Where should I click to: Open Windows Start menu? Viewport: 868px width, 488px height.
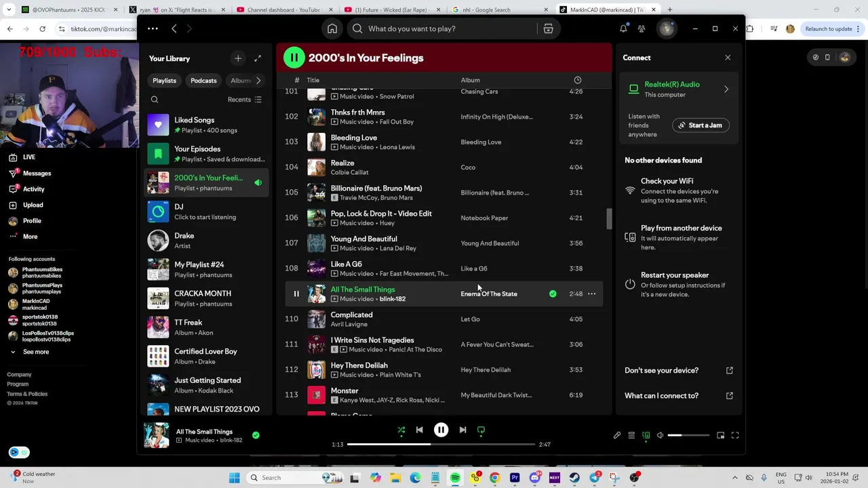tap(235, 478)
